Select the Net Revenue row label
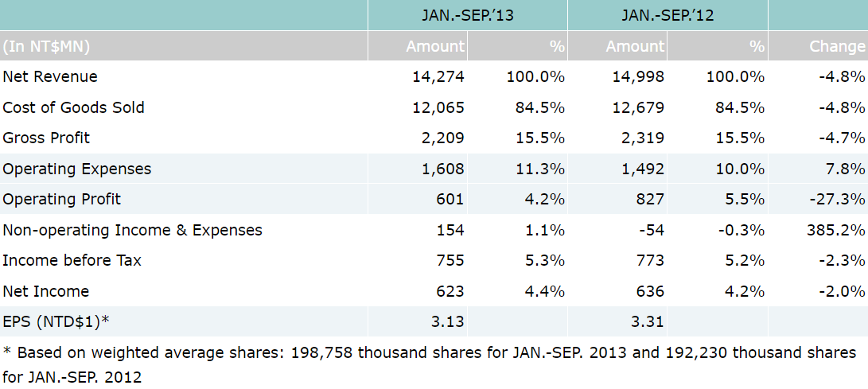This screenshot has height=389, width=868. click(x=50, y=76)
